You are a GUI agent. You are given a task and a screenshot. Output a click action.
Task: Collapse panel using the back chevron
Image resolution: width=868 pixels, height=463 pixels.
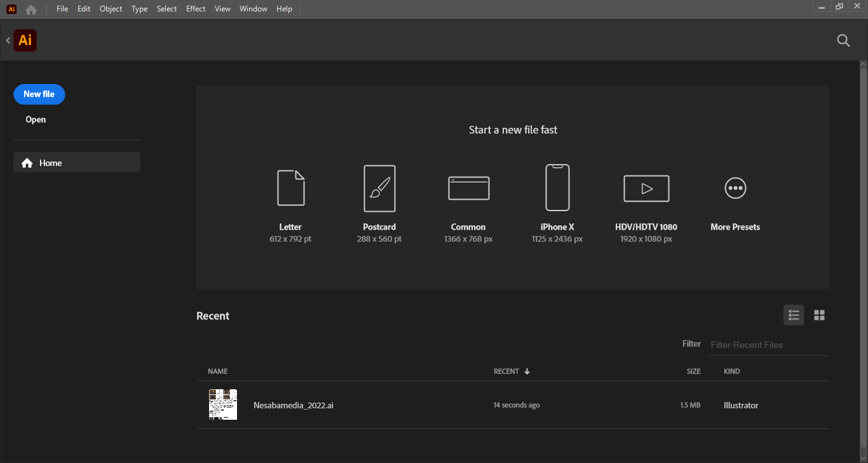click(8, 41)
